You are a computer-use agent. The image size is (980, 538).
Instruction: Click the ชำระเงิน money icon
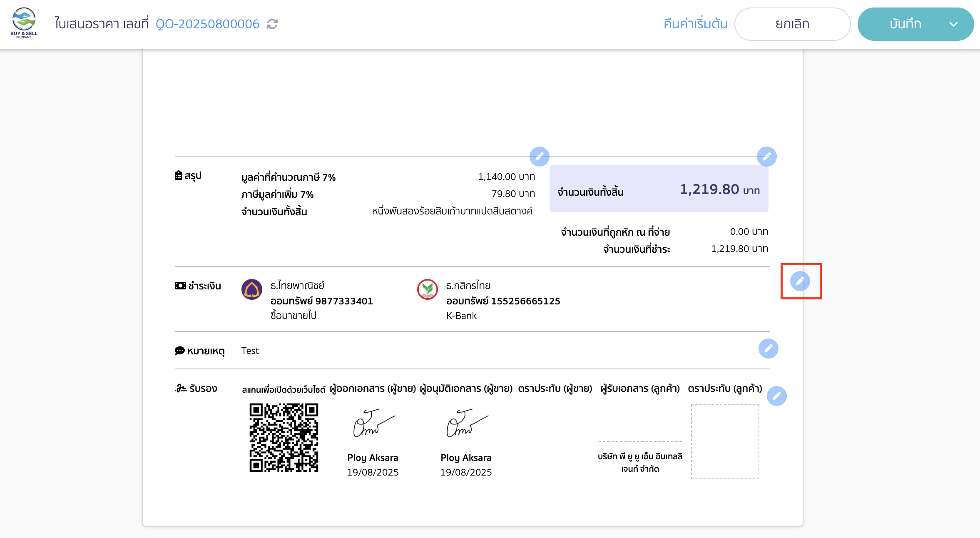pos(180,286)
